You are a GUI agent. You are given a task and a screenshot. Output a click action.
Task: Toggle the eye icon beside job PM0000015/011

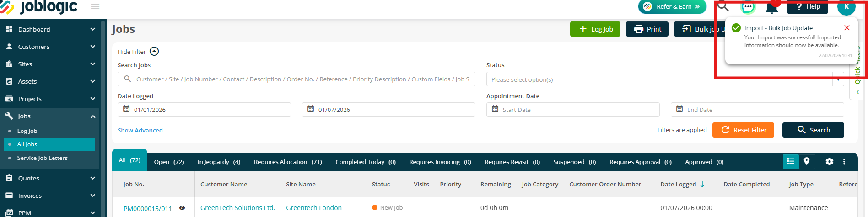[182, 208]
